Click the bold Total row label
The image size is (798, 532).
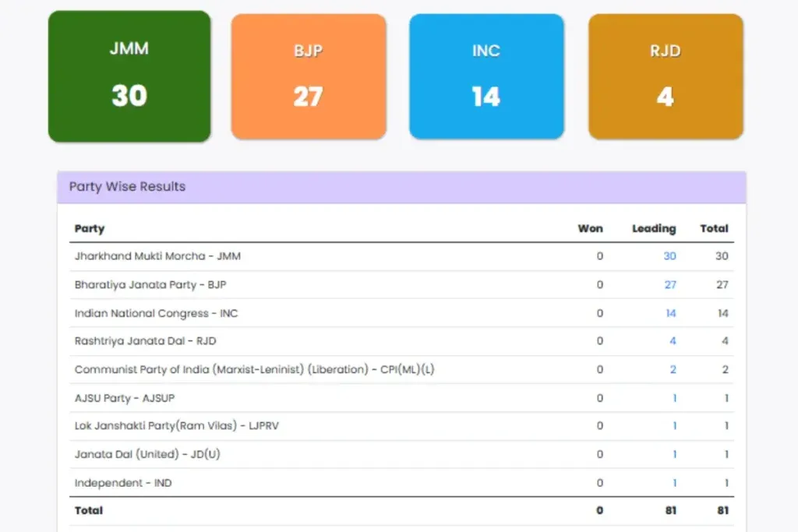pos(89,511)
